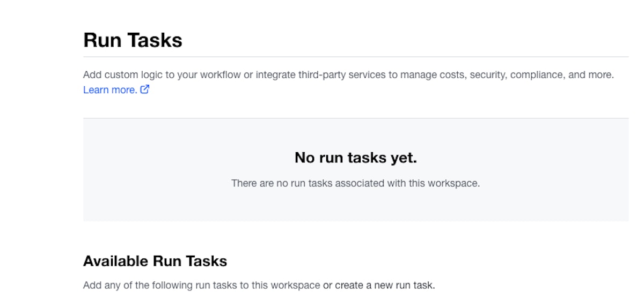This screenshot has width=644, height=306.
Task: Click the text "There are no run tasks associated"
Action: 301,183
